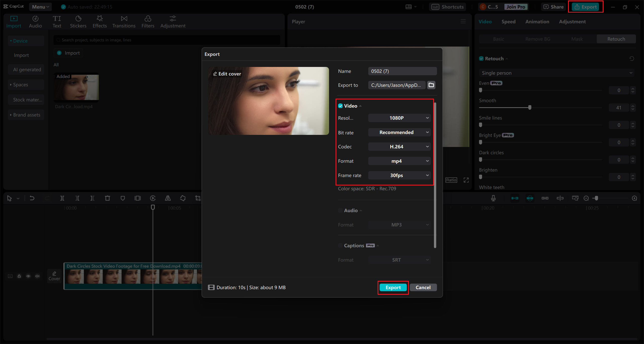Click the Cancel button in Export dialog

[x=423, y=287]
